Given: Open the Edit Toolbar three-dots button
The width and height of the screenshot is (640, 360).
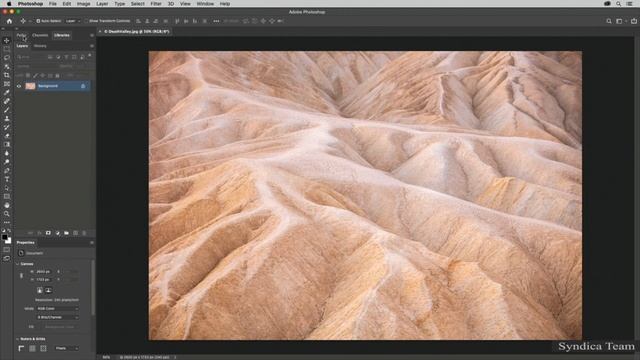Looking at the screenshot, I should pos(7,222).
